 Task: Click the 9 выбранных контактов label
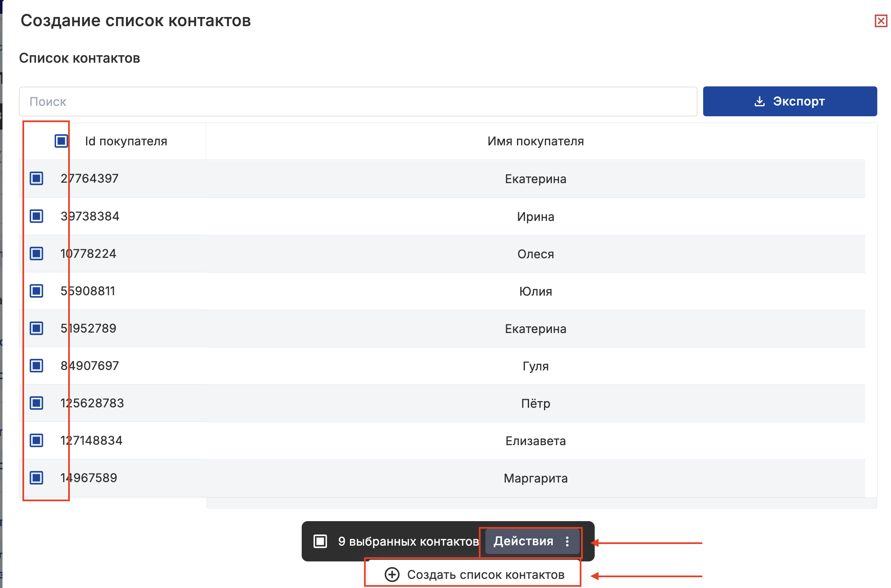click(x=409, y=541)
